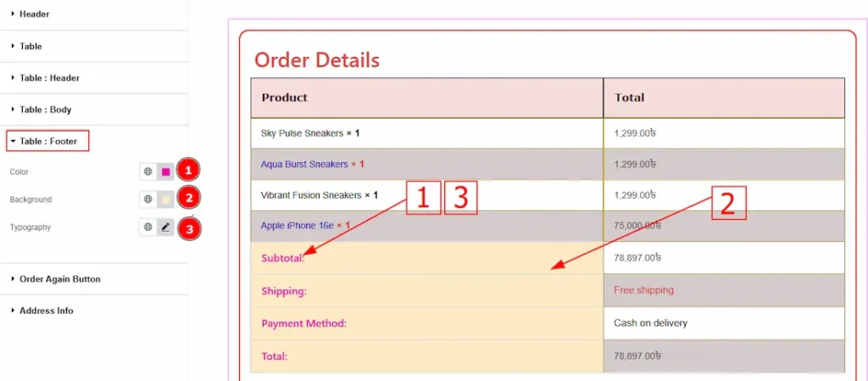Open the pink Color swatch picker
This screenshot has height=381, width=868.
pyautogui.click(x=165, y=171)
